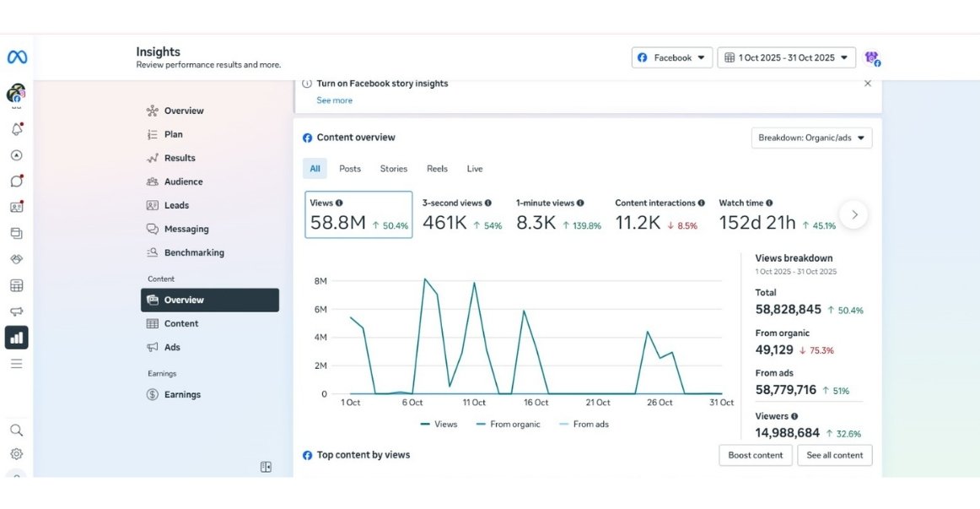The width and height of the screenshot is (980, 509).
Task: Click the Meta logo icon
Action: [17, 57]
